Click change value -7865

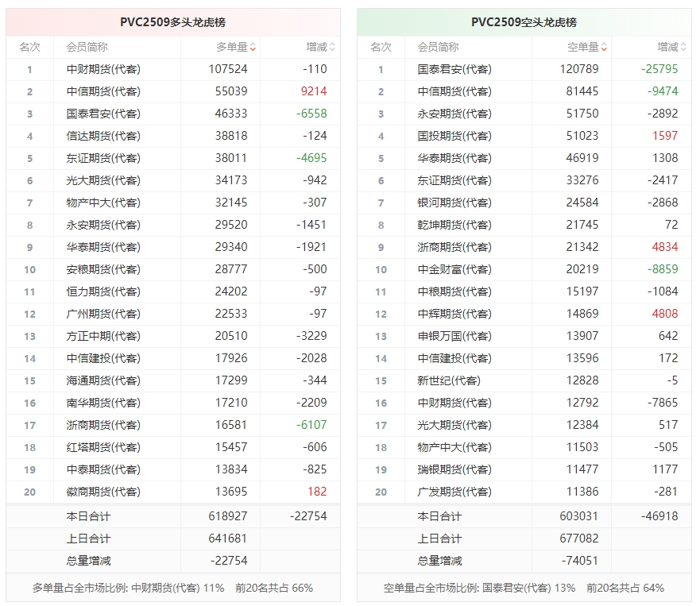663,403
